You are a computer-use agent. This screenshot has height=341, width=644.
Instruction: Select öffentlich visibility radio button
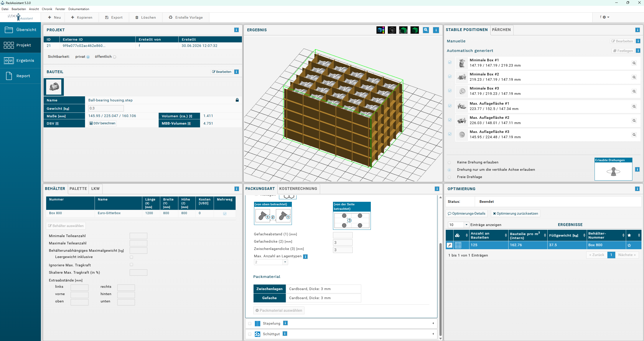[115, 57]
